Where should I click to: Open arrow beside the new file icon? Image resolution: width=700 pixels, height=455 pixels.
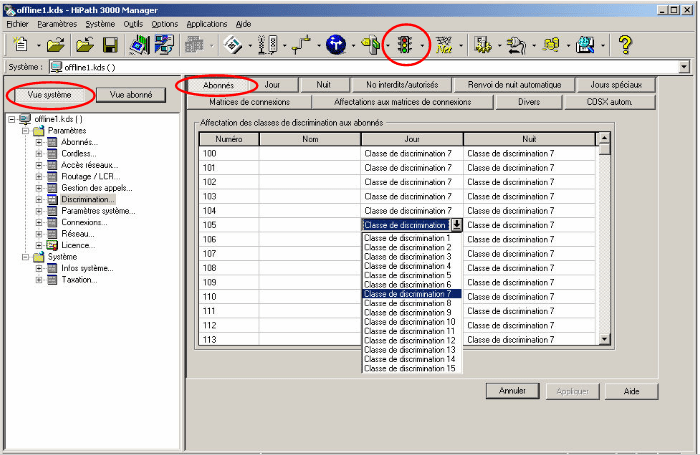tap(38, 45)
